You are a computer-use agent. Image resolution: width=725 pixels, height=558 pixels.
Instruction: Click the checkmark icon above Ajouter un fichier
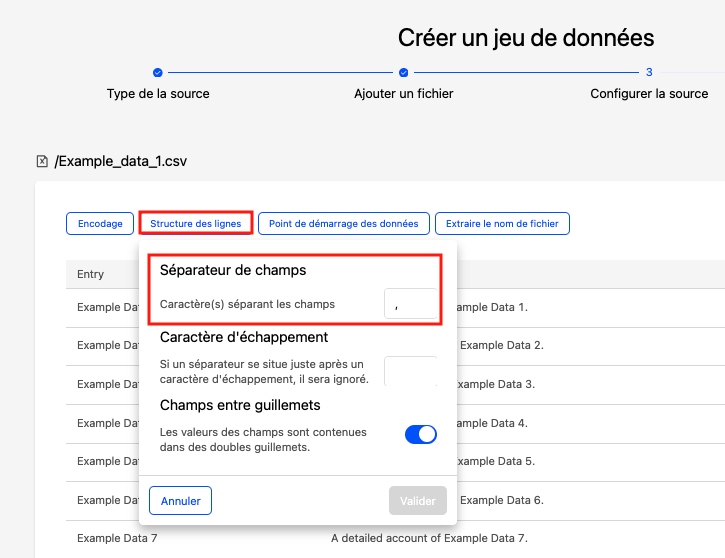(404, 72)
